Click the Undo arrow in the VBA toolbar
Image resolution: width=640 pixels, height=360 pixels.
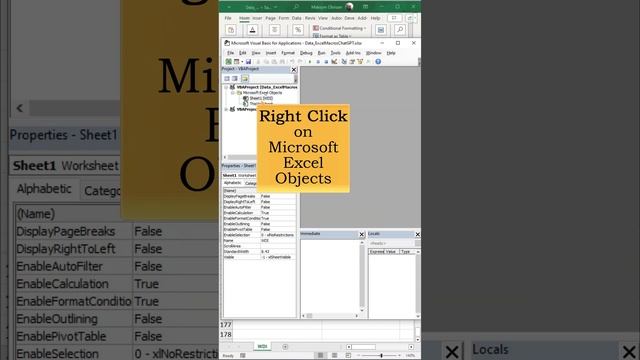tap(292, 62)
